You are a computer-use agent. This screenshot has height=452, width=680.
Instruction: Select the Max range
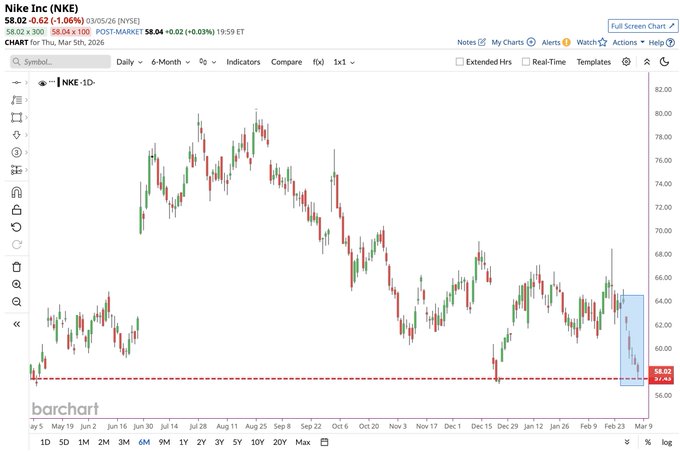point(303,442)
